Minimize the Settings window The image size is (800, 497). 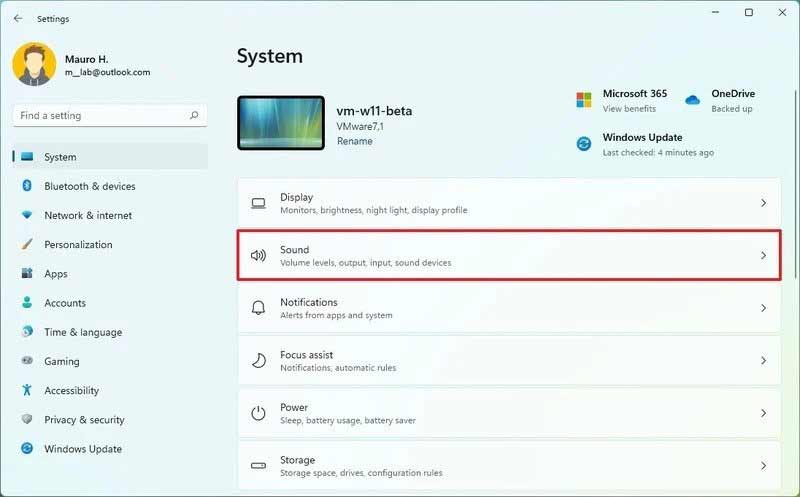[715, 12]
